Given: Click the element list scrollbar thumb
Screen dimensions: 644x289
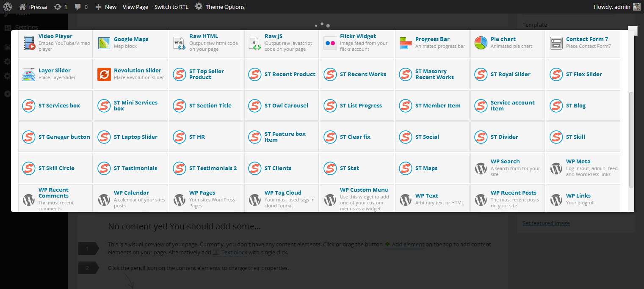Looking at the screenshot, I should point(631,140).
